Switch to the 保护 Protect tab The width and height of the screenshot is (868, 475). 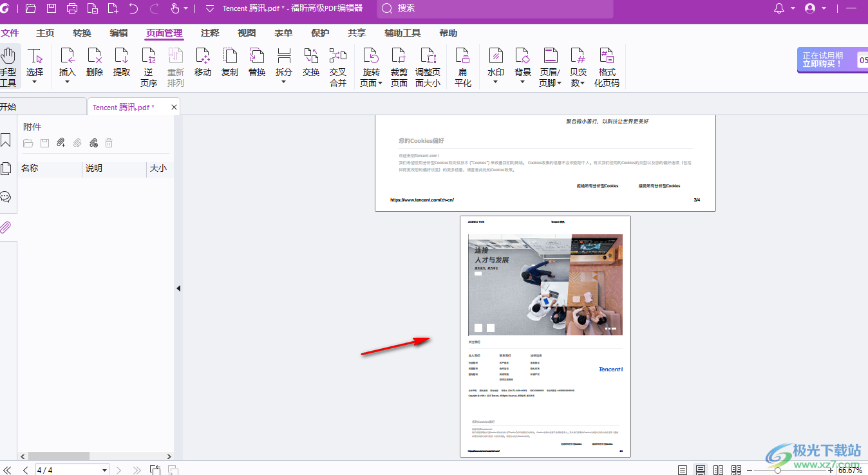[x=320, y=33]
